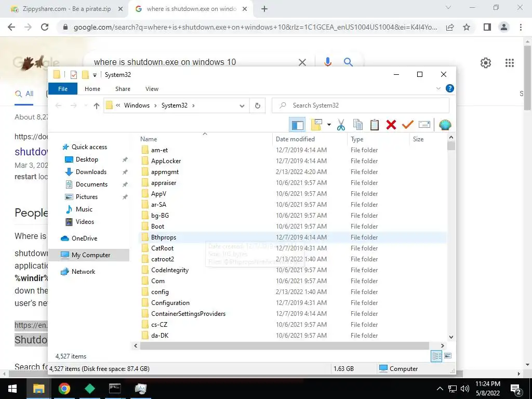Screen dimensions: 532x399
Task: Switch to Details view button
Action: click(436, 356)
